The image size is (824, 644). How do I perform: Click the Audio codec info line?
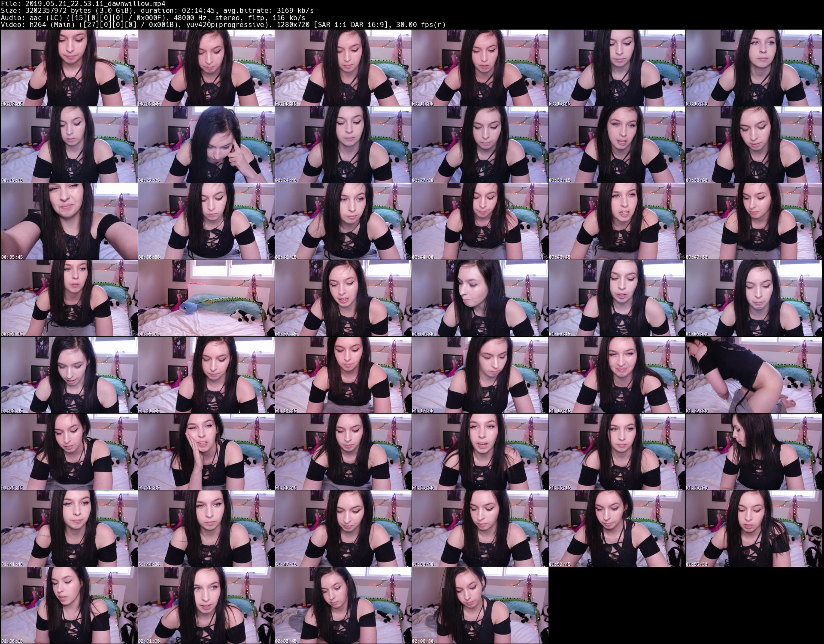[153, 18]
